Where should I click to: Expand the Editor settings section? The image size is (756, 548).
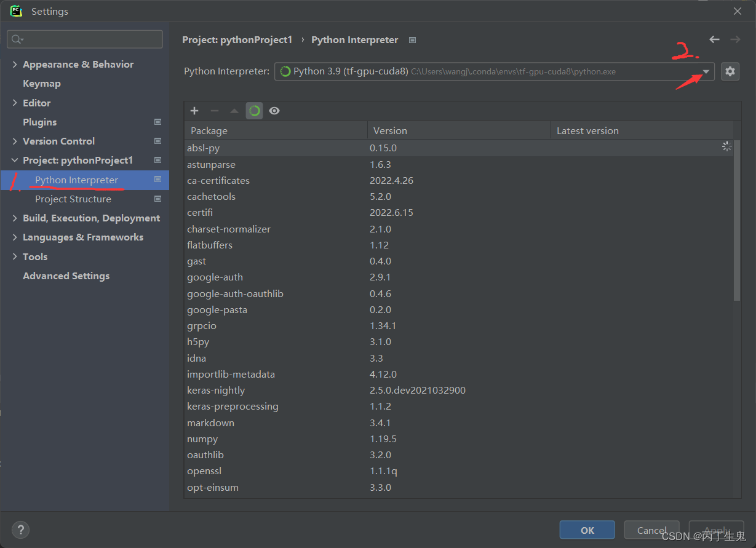(x=15, y=103)
